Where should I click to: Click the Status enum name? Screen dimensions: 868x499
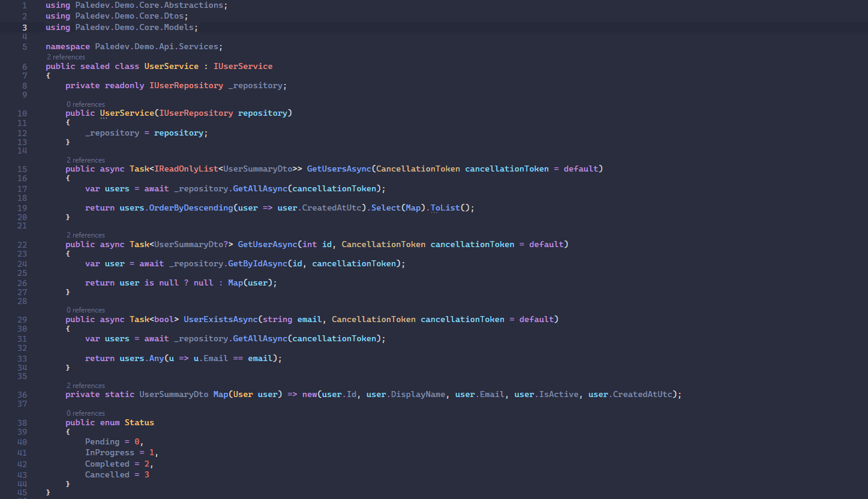[139, 422]
